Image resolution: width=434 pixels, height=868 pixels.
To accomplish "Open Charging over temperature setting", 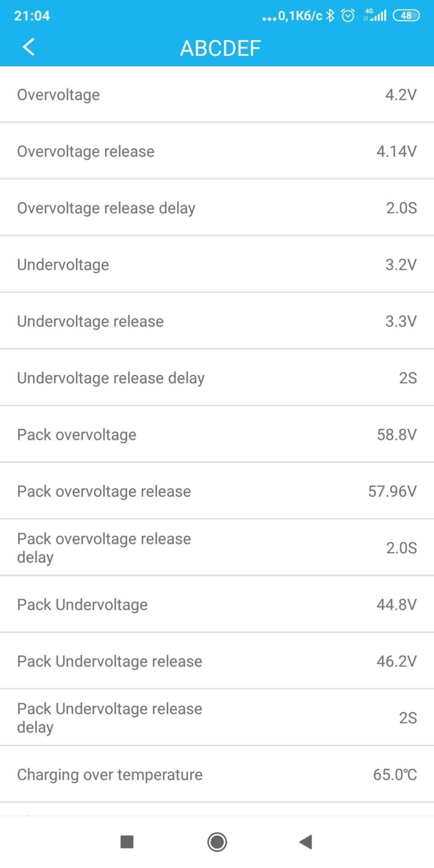I will pyautogui.click(x=217, y=774).
